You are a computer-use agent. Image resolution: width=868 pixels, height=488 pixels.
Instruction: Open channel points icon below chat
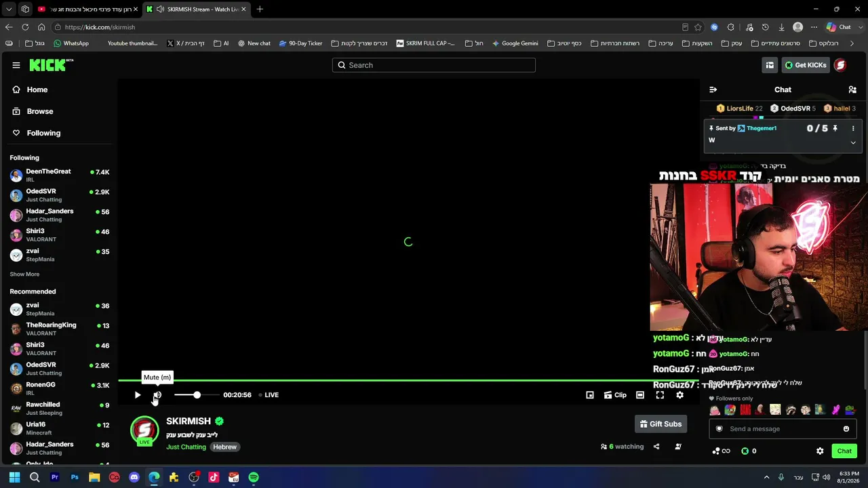click(x=721, y=451)
